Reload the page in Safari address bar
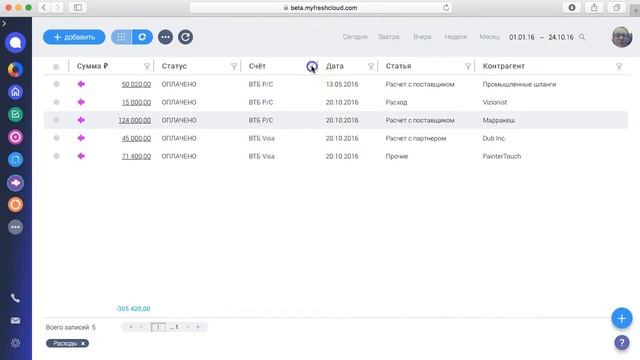This screenshot has width=640, height=360. tap(446, 7)
